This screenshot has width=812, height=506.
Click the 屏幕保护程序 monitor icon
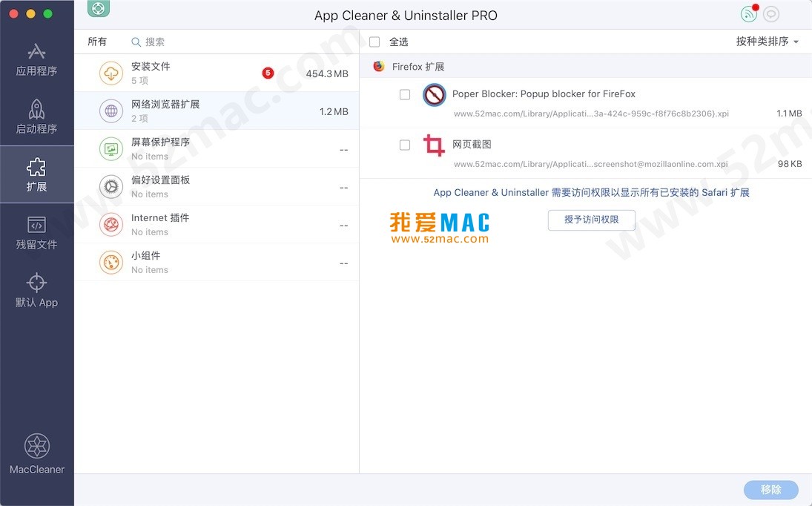pyautogui.click(x=110, y=149)
